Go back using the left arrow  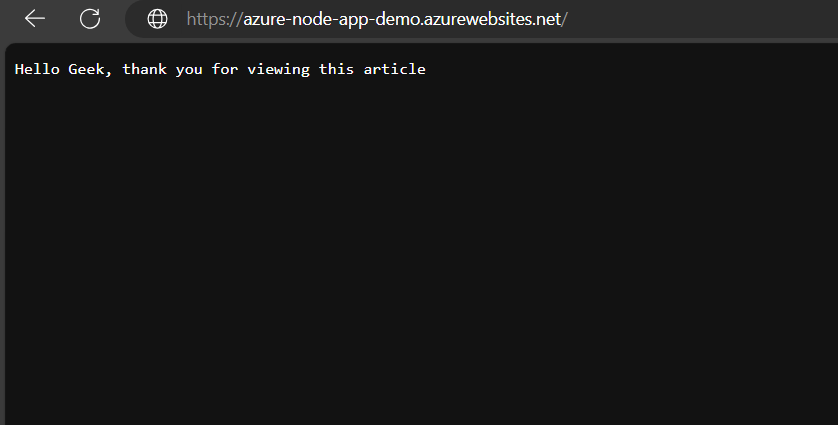point(35,19)
